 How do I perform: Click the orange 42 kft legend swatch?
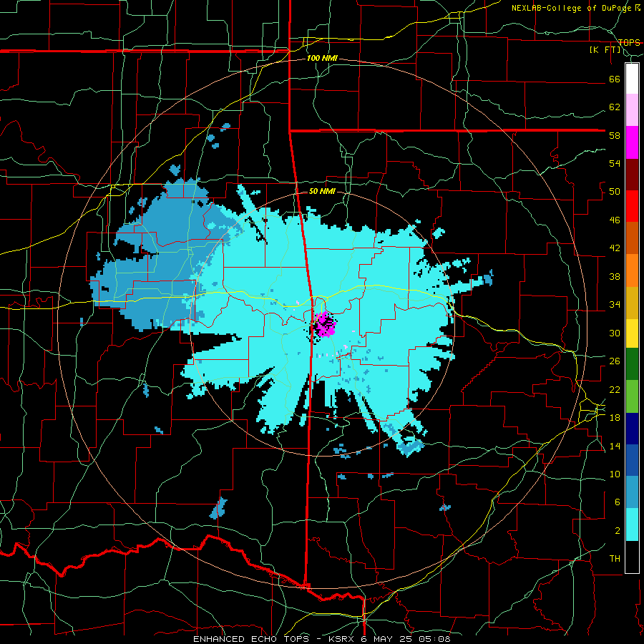(x=632, y=270)
